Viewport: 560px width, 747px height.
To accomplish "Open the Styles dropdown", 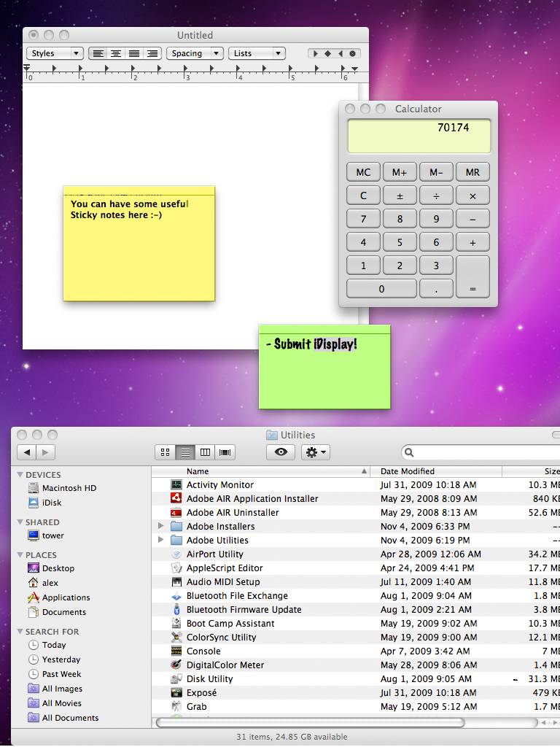I will point(55,53).
